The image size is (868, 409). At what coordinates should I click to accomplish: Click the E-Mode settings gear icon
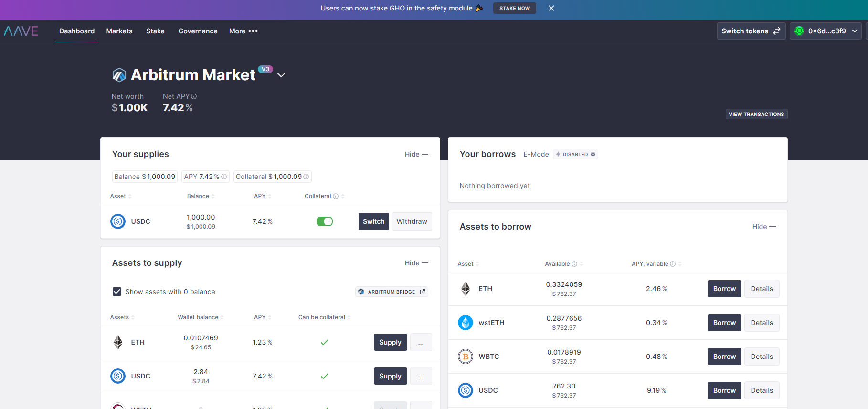tap(593, 154)
